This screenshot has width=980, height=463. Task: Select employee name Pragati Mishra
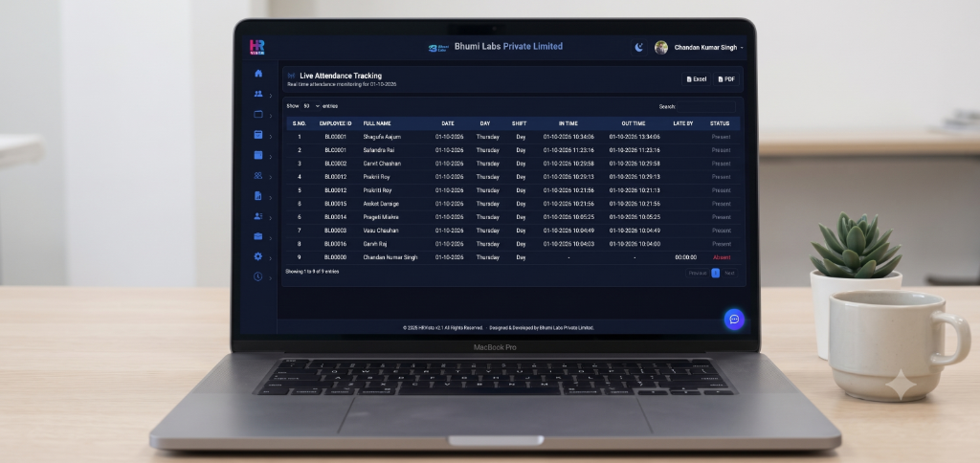tap(381, 217)
